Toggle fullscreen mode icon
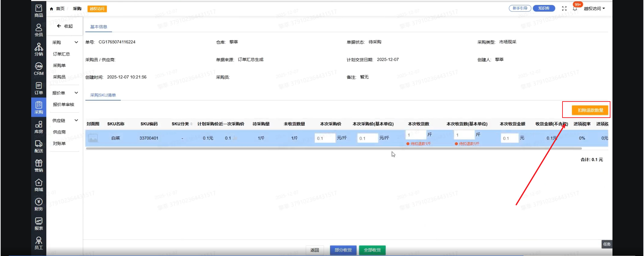 (564, 8)
